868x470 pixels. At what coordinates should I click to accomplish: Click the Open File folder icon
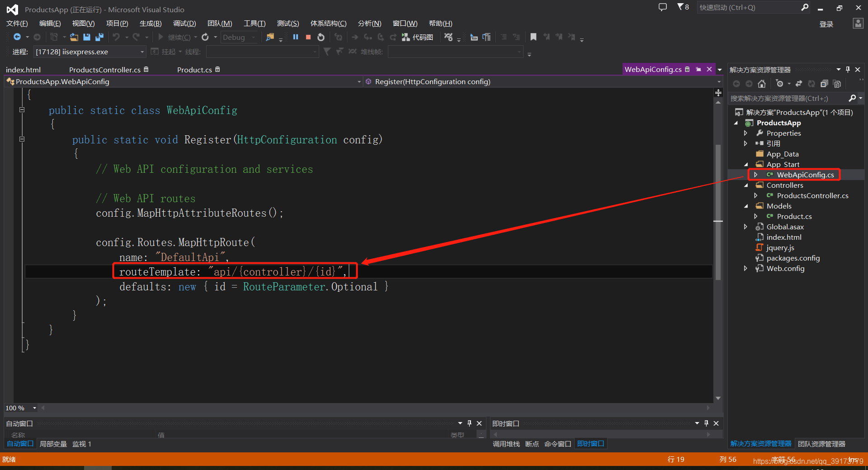point(74,37)
